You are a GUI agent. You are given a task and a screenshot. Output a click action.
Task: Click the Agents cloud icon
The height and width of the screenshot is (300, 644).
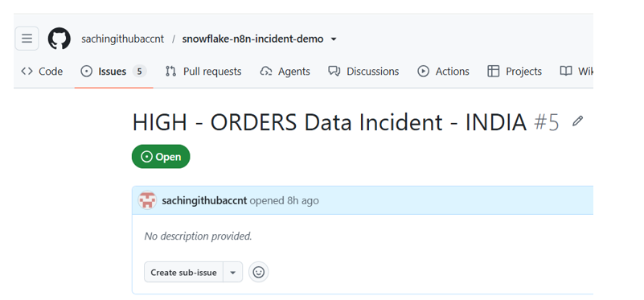tap(266, 72)
